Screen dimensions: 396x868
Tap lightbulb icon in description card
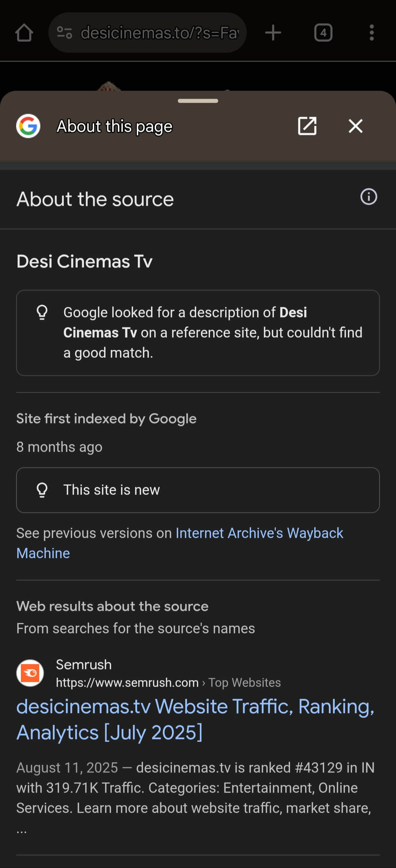(x=42, y=312)
